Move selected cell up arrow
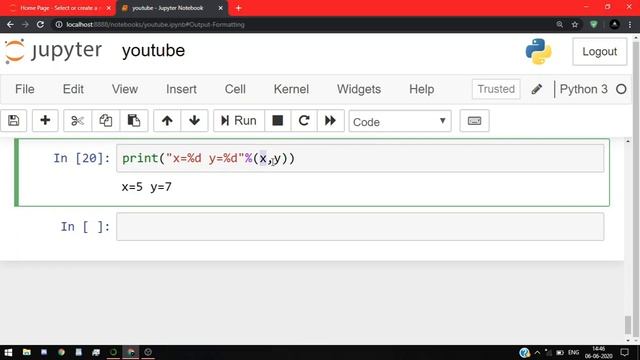Viewport: 640px width, 360px height. 167,121
